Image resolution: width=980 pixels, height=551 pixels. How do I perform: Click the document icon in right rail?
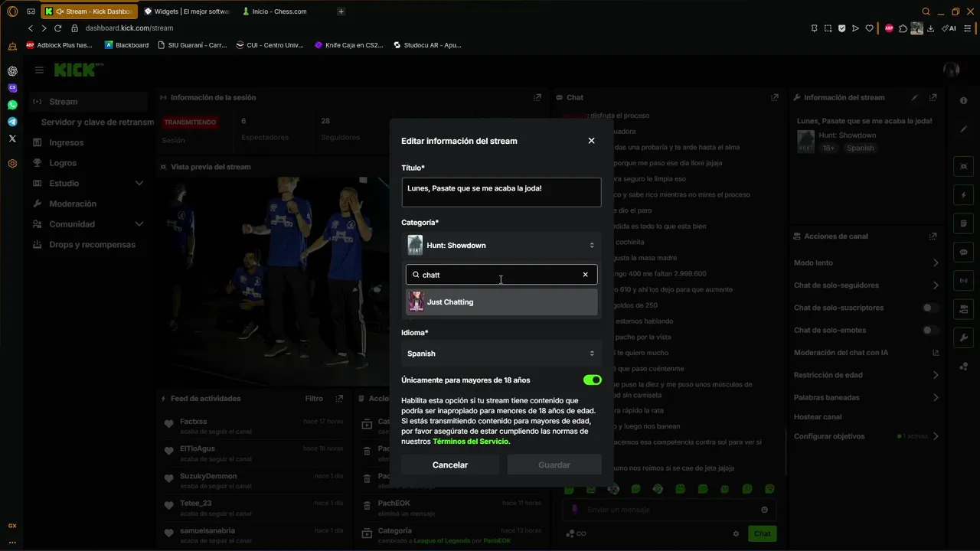963,223
